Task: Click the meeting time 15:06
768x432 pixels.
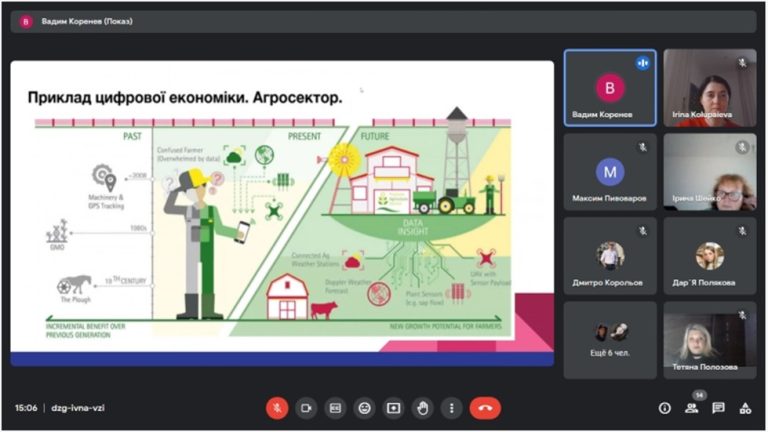Action: pyautogui.click(x=26, y=408)
